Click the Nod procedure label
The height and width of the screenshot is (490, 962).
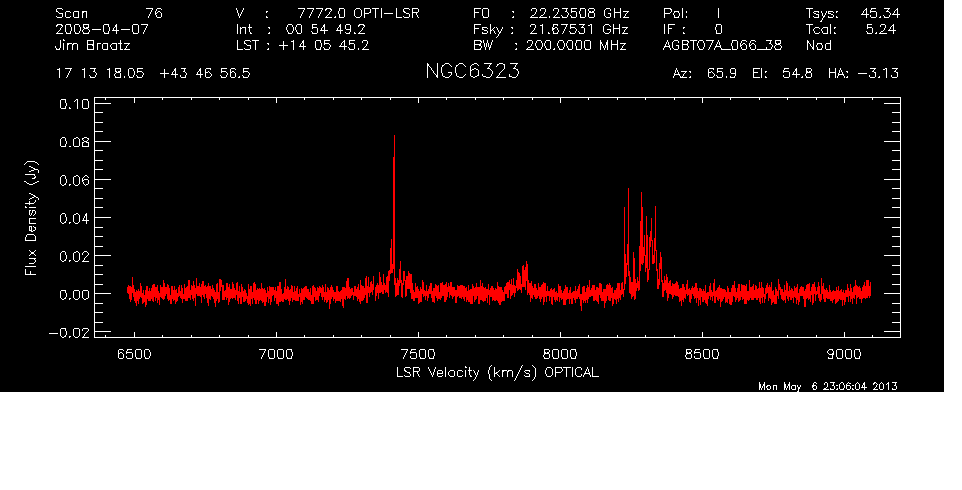[818, 45]
